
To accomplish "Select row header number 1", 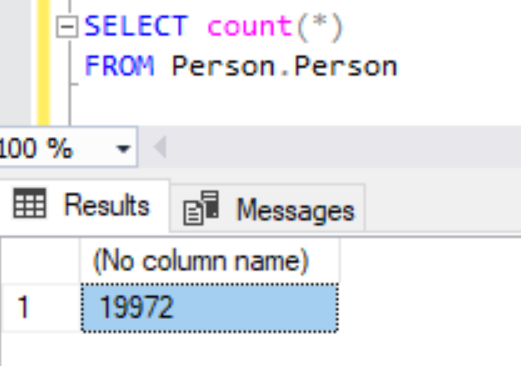I will 40,307.
